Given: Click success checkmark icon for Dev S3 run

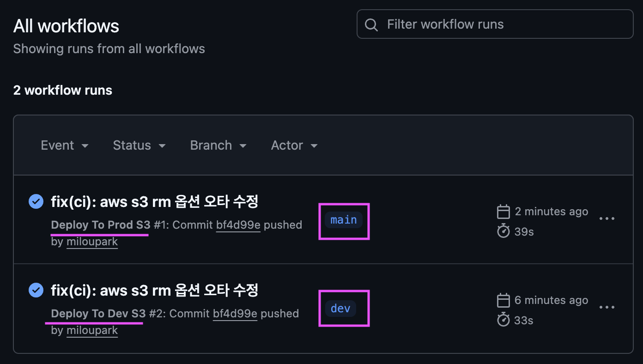Looking at the screenshot, I should [36, 290].
